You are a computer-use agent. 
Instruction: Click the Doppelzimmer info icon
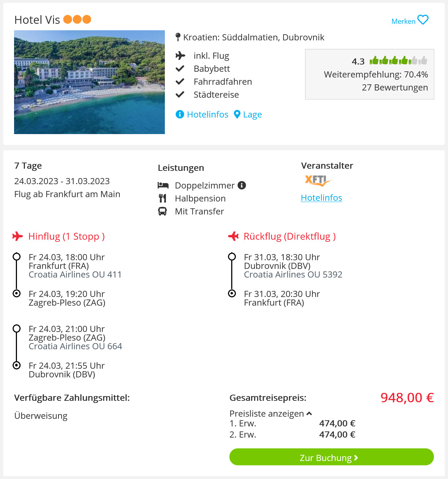242,185
